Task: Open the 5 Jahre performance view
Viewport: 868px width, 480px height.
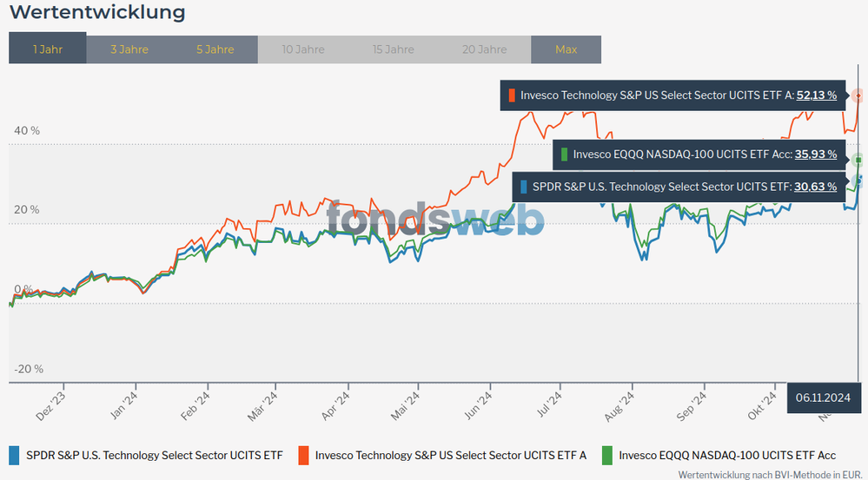Action: point(215,49)
